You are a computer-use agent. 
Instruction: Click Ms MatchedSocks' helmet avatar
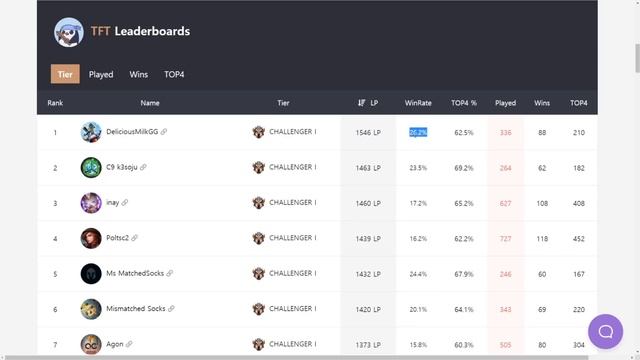click(91, 274)
